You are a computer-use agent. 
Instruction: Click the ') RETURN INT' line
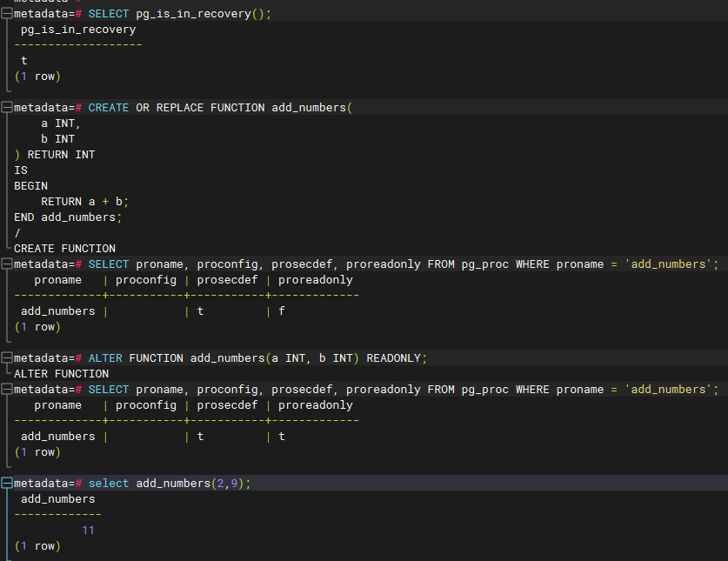[x=54, y=155]
